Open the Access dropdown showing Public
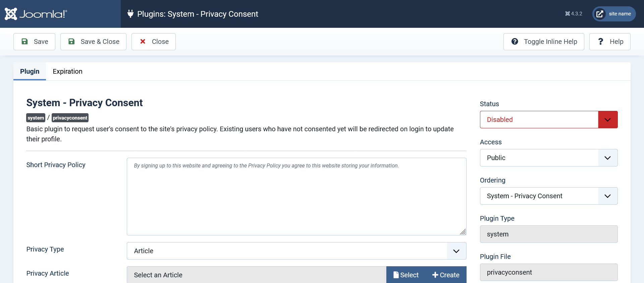Viewport: 644px width, 283px height. (549, 158)
